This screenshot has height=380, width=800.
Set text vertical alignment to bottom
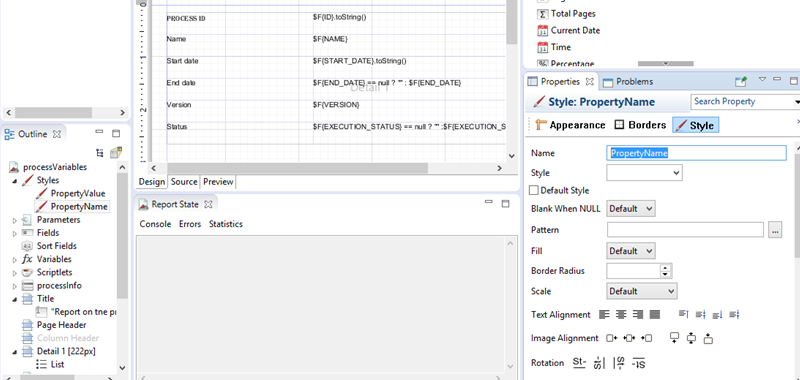tap(717, 314)
